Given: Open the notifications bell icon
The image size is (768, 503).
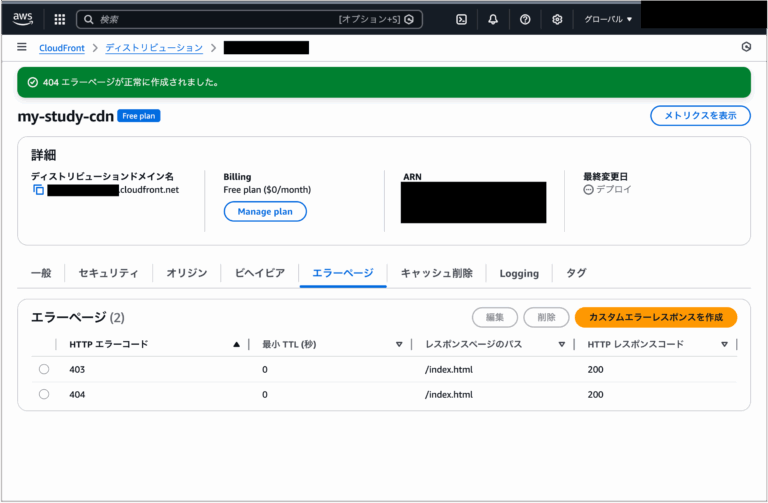Looking at the screenshot, I should [493, 19].
